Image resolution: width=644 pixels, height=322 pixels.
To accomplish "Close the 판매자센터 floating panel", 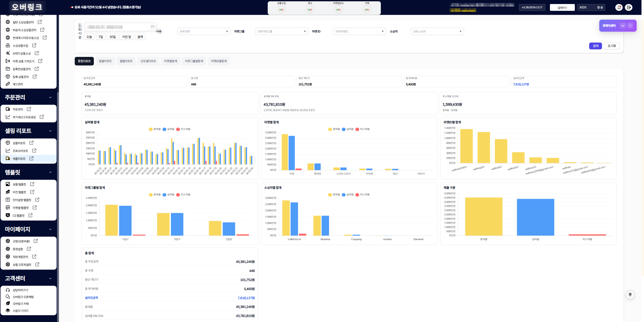I will click(630, 26).
